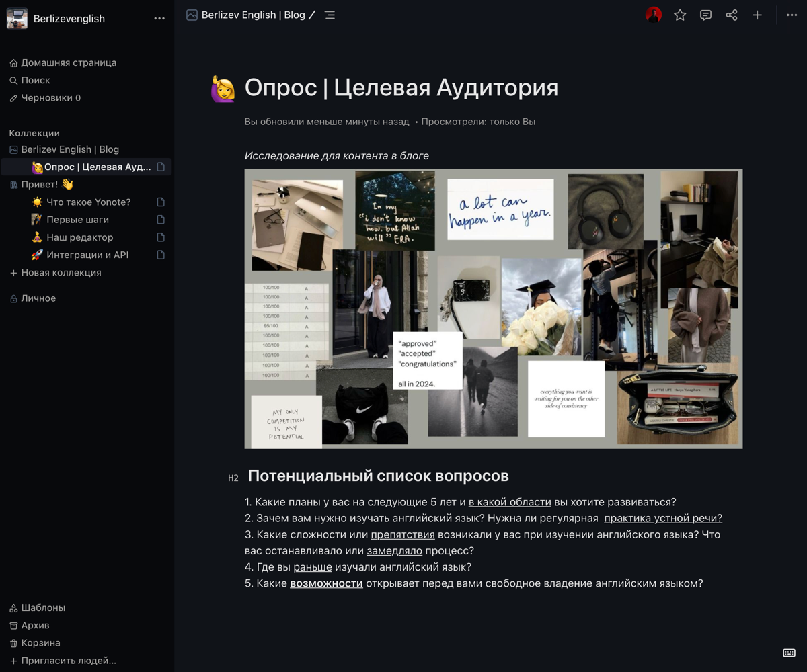The width and height of the screenshot is (807, 672).
Task: Click the user avatar in top bar
Action: [654, 15]
